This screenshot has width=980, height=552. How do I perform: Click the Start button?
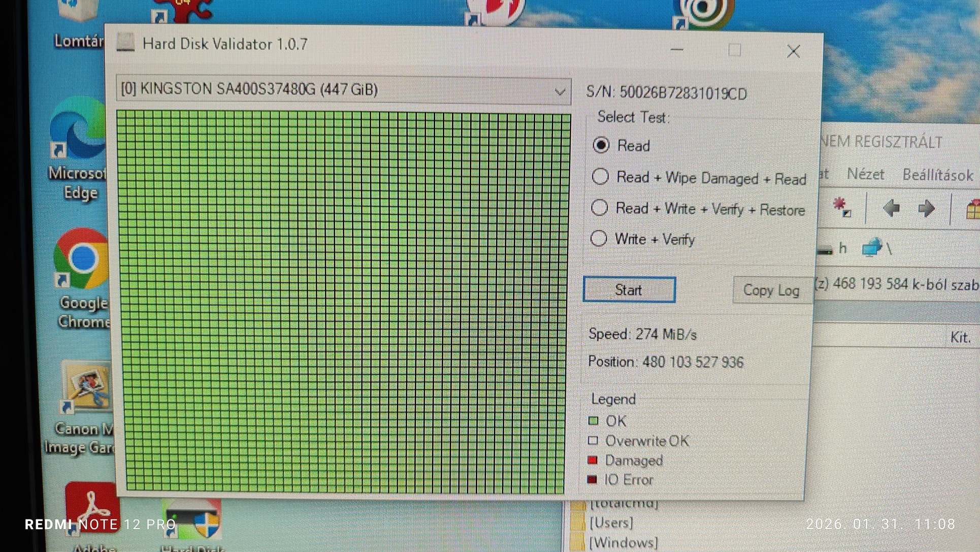click(x=629, y=290)
